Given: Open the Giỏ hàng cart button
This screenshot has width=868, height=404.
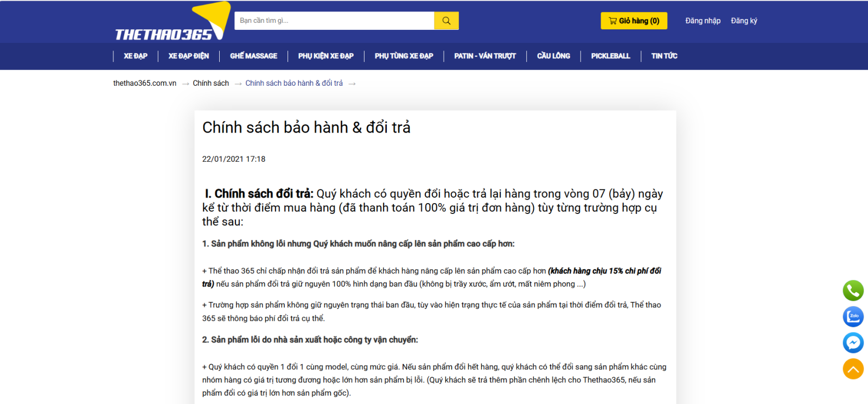Looking at the screenshot, I should pyautogui.click(x=634, y=21).
